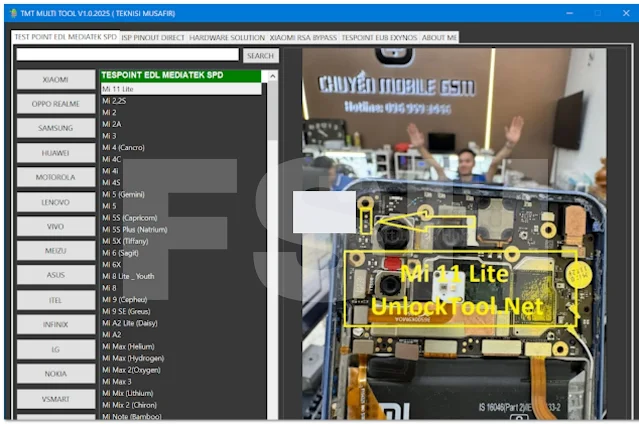Choose the MOTOROLA brand button
639x424 pixels.
click(x=56, y=177)
